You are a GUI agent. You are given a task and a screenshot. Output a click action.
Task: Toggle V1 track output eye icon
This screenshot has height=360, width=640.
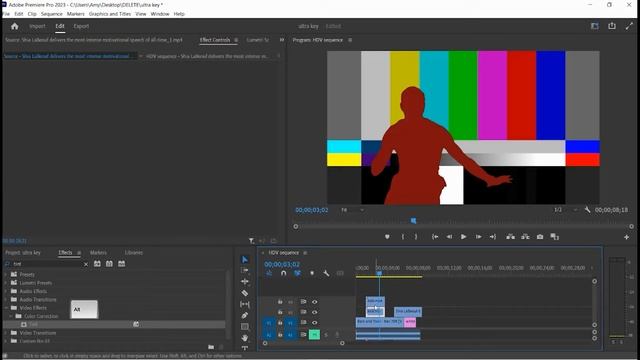315,323
